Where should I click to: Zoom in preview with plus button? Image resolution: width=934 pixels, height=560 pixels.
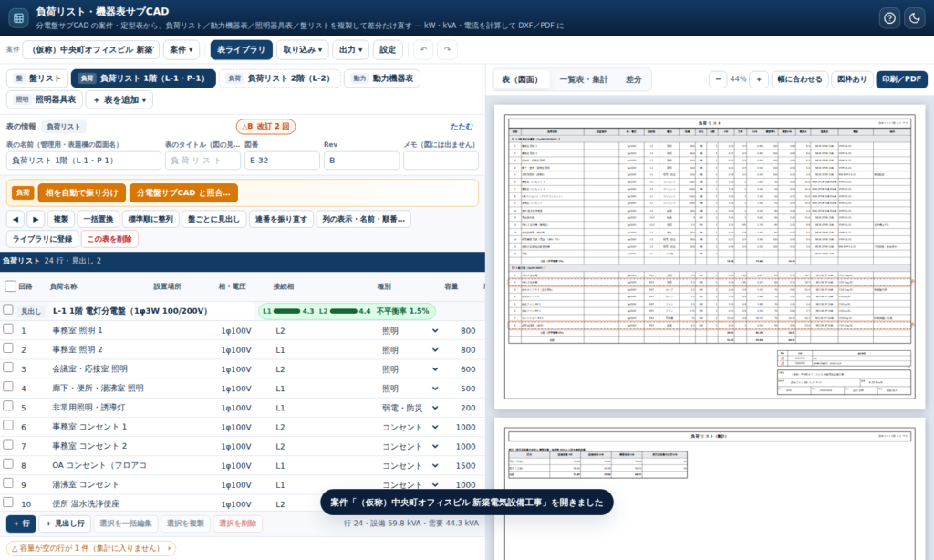click(x=759, y=79)
